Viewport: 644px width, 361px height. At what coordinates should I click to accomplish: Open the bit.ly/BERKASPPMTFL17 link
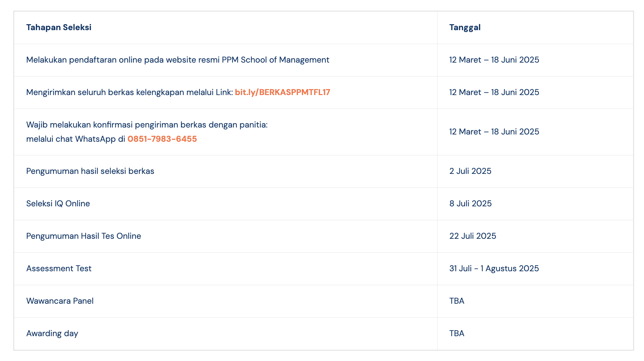[282, 92]
